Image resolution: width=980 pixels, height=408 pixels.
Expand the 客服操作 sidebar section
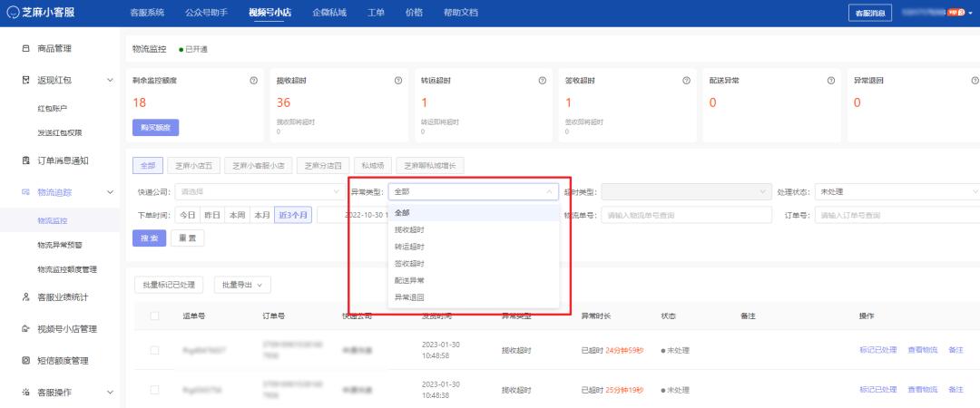click(x=110, y=393)
